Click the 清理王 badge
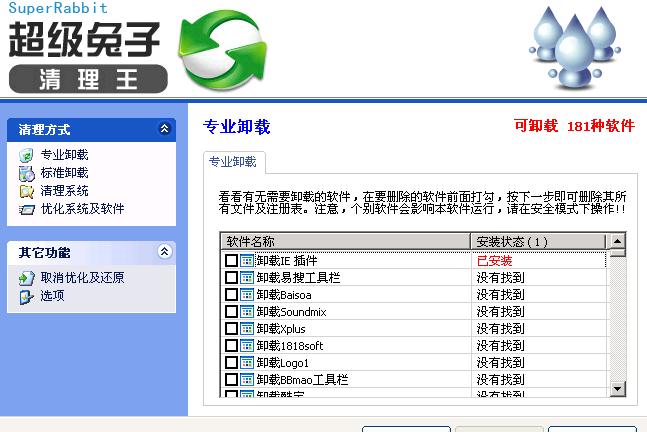 click(88, 79)
